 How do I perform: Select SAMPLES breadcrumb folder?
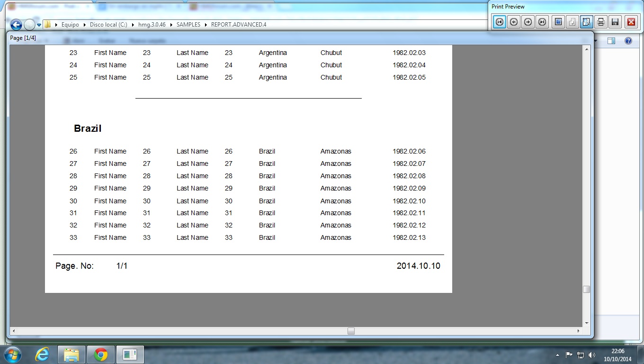[x=188, y=25]
